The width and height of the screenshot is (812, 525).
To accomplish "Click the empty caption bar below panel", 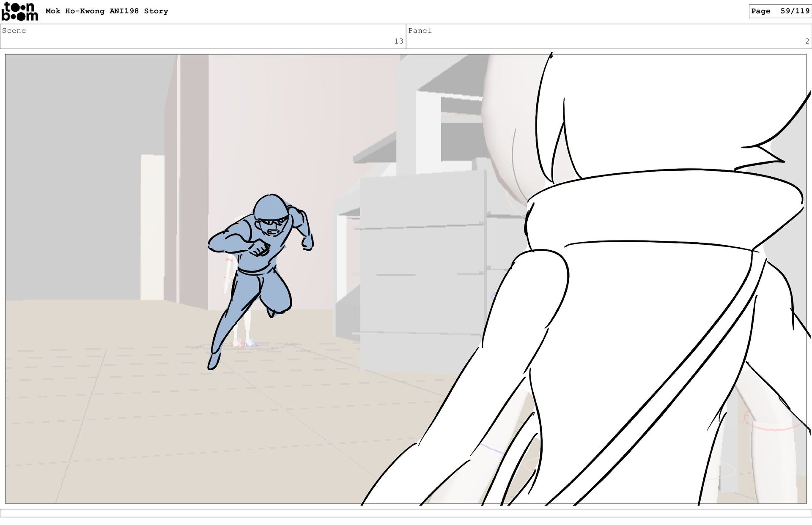I will pos(406,513).
